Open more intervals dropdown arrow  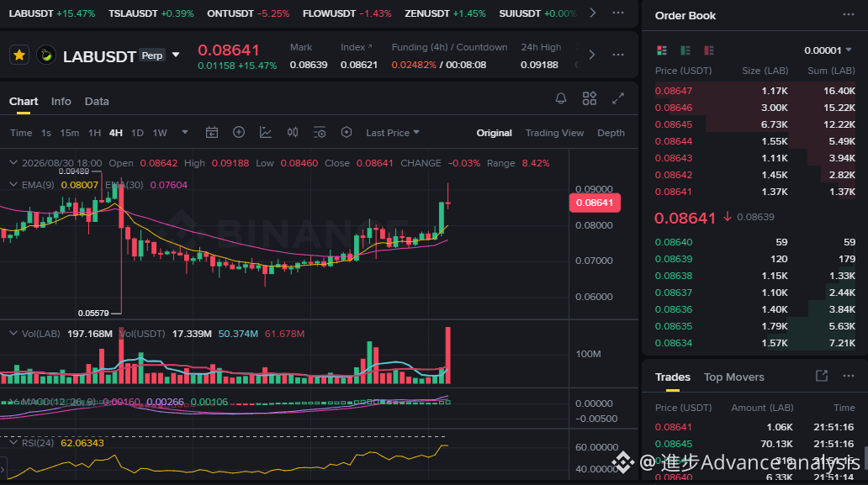click(185, 132)
